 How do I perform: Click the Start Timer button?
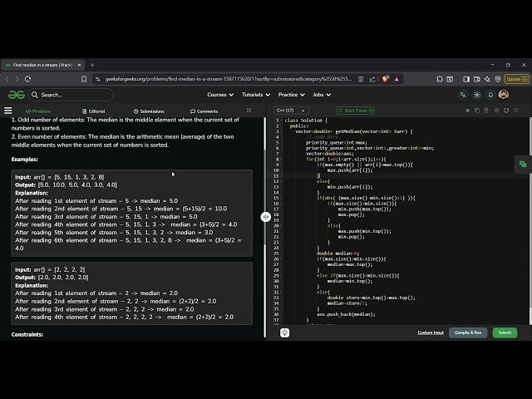pyautogui.click(x=356, y=111)
